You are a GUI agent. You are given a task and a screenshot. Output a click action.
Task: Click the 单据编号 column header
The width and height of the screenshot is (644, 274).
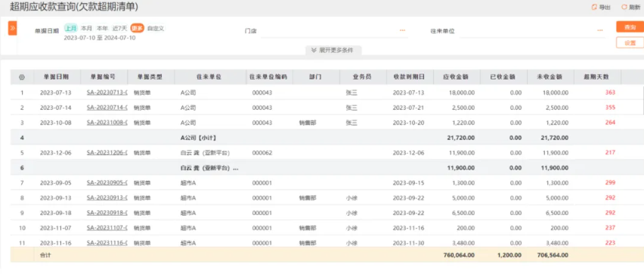coord(104,77)
